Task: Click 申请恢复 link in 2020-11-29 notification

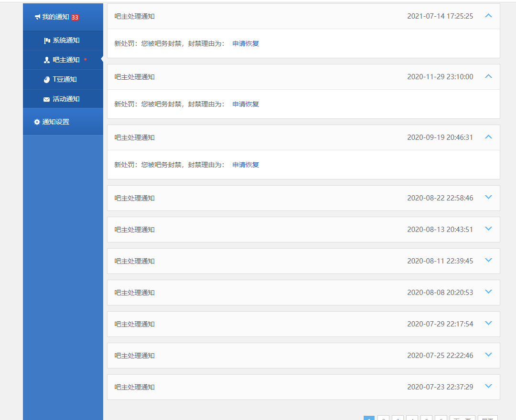Action: tap(246, 104)
